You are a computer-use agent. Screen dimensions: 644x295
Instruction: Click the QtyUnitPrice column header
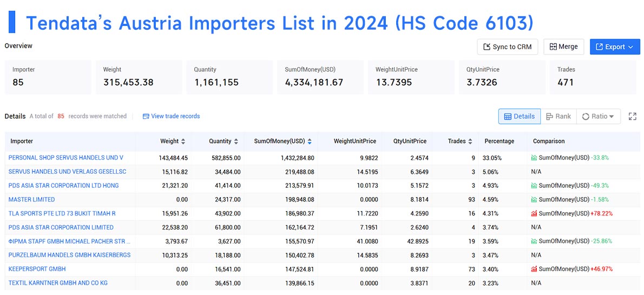(x=410, y=141)
